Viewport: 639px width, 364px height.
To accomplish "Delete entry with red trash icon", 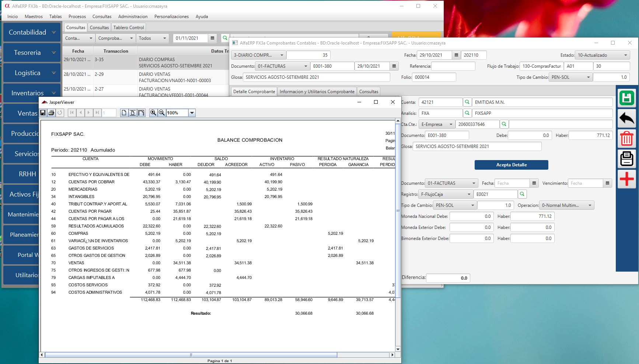I will (626, 139).
